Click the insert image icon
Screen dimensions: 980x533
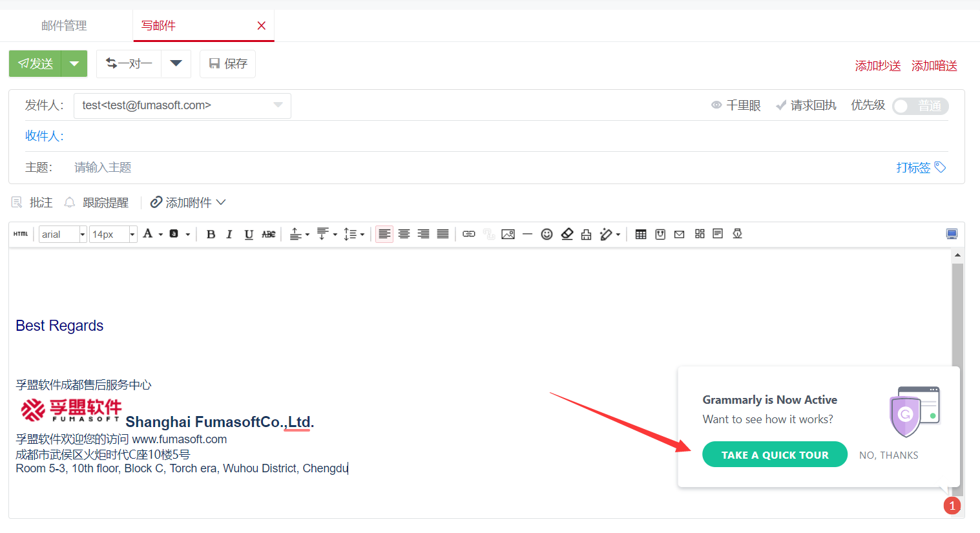(x=508, y=234)
